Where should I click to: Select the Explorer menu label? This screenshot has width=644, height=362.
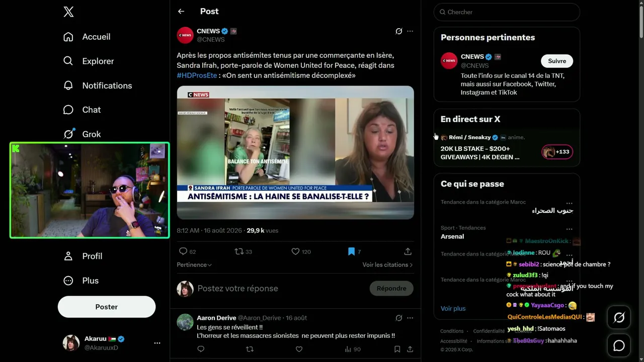pos(98,61)
